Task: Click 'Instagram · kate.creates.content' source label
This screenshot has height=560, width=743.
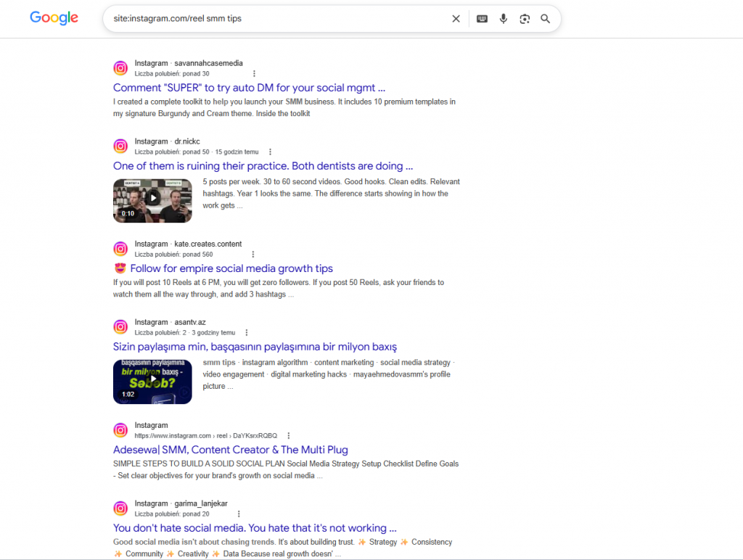Action: click(x=188, y=244)
